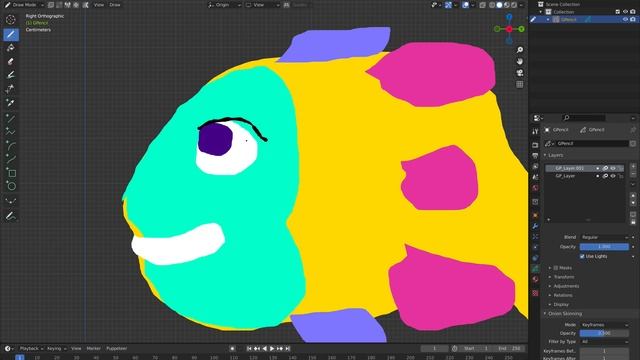Open the Modifiers wrench properties tab
Screen dimensions: 640x360
click(535, 226)
